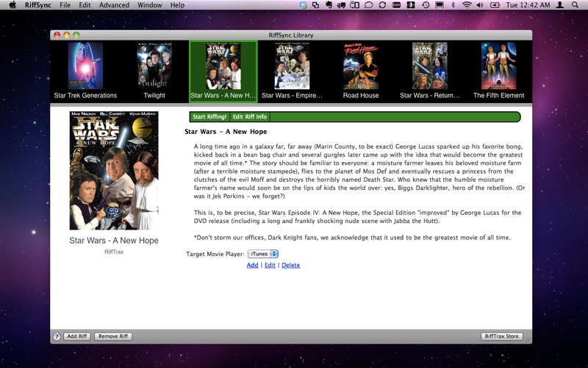Viewport: 588px width, 368px height.
Task: Click the purple help question mark icon
Action: (x=57, y=336)
